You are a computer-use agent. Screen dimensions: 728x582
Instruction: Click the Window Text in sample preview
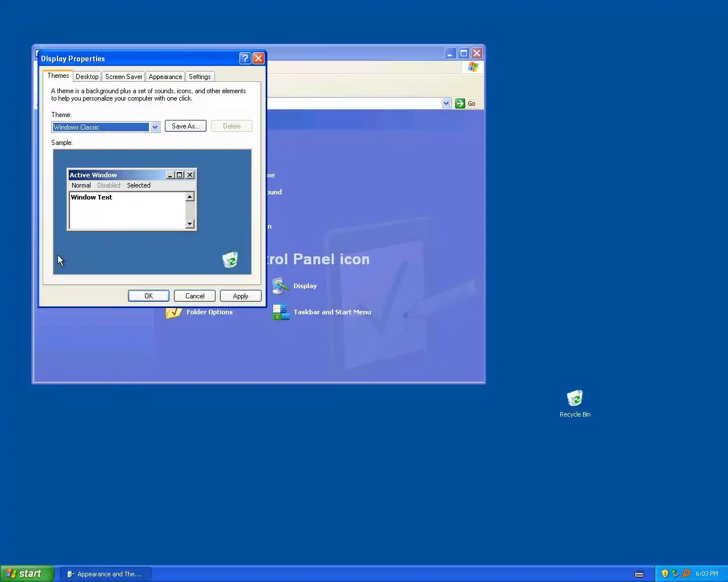coord(92,197)
